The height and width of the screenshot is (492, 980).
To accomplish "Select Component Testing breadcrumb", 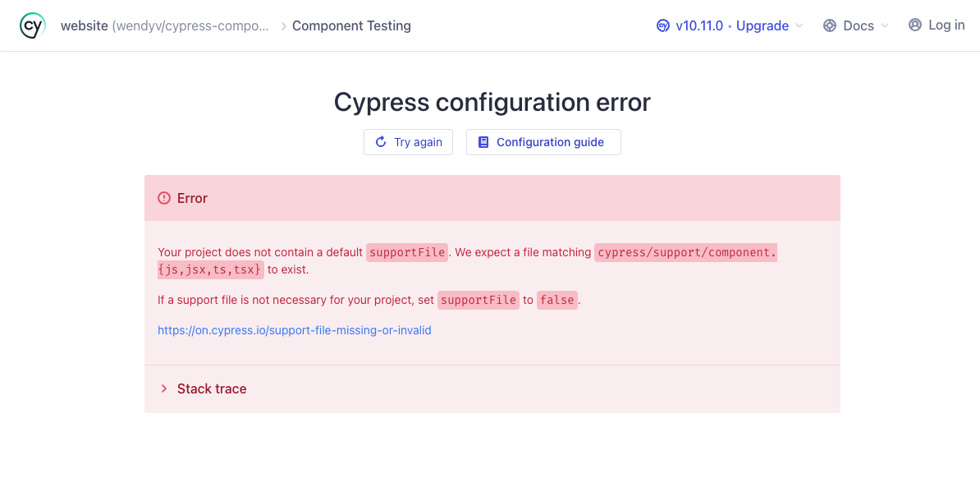I will tap(351, 25).
